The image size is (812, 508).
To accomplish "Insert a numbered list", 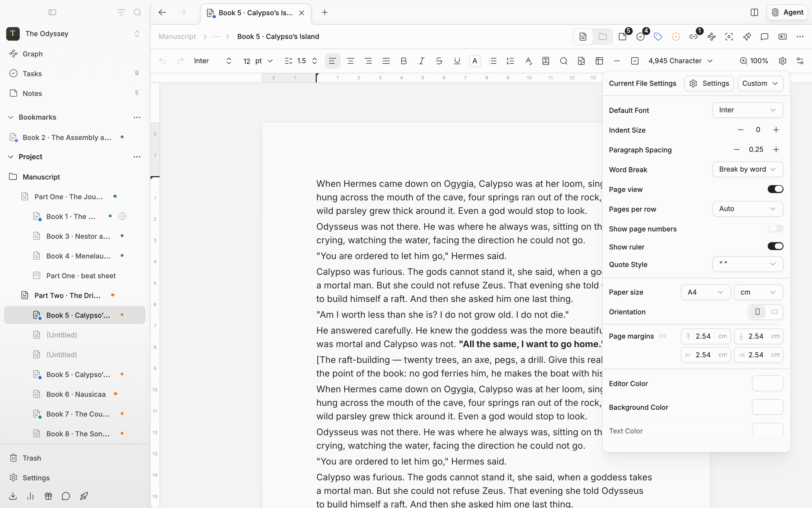I will point(510,61).
